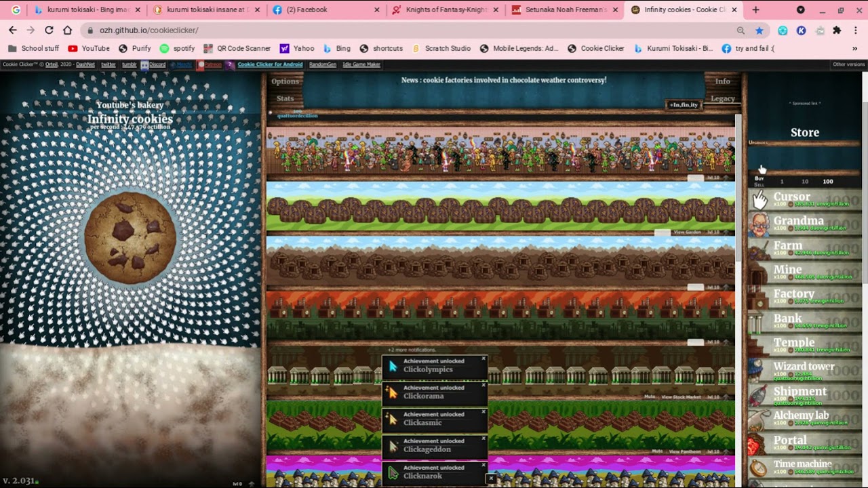Purchase the Farm building in the store
The width and height of the screenshot is (868, 488).
tap(805, 248)
